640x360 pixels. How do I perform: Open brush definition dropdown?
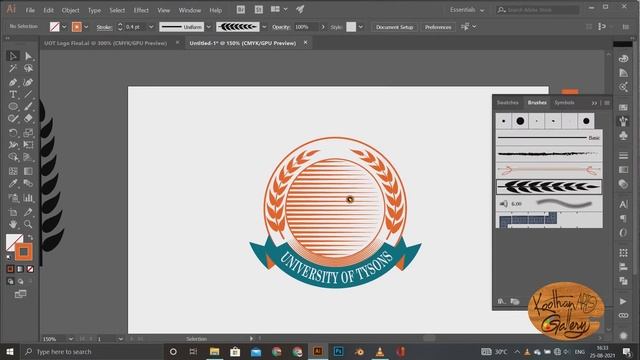tap(264, 27)
